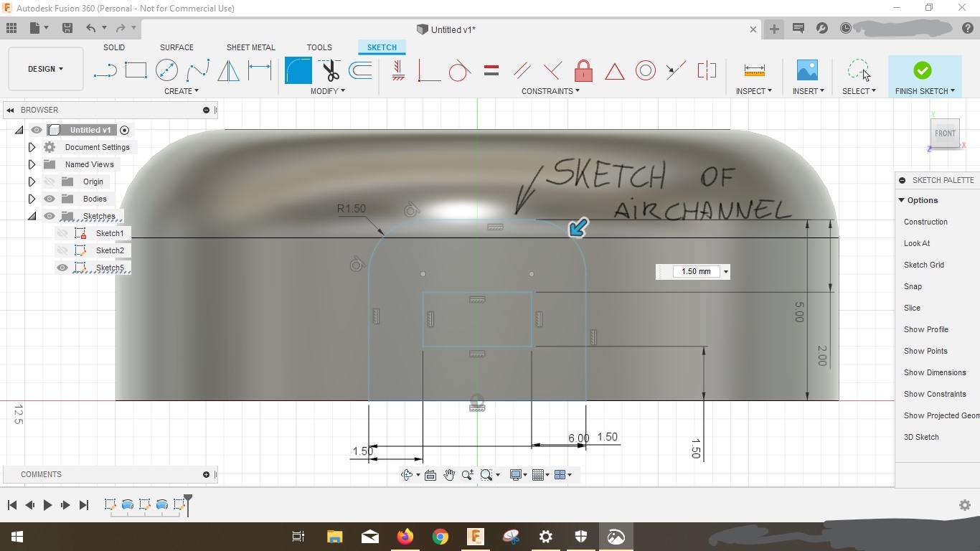Apply the Symmetry constraint
This screenshot has width=980, height=551.
[x=707, y=70]
